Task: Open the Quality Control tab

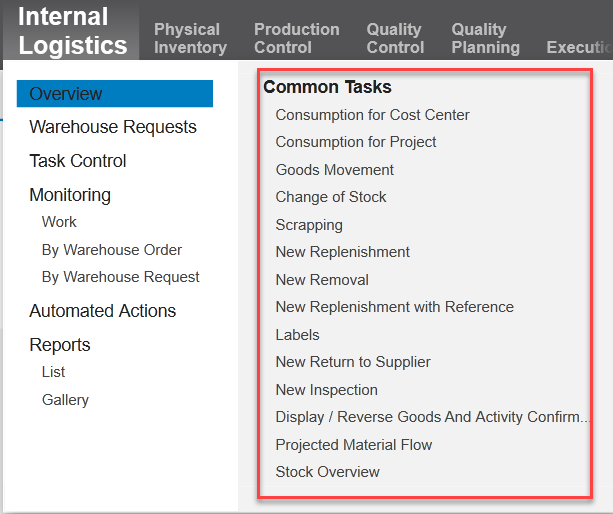Action: click(x=395, y=38)
